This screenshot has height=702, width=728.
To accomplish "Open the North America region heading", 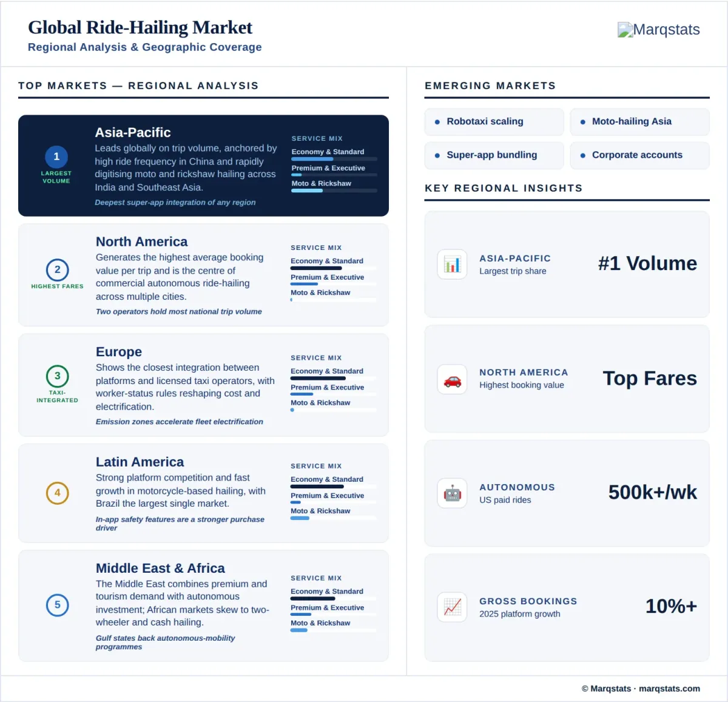I will click(x=141, y=241).
